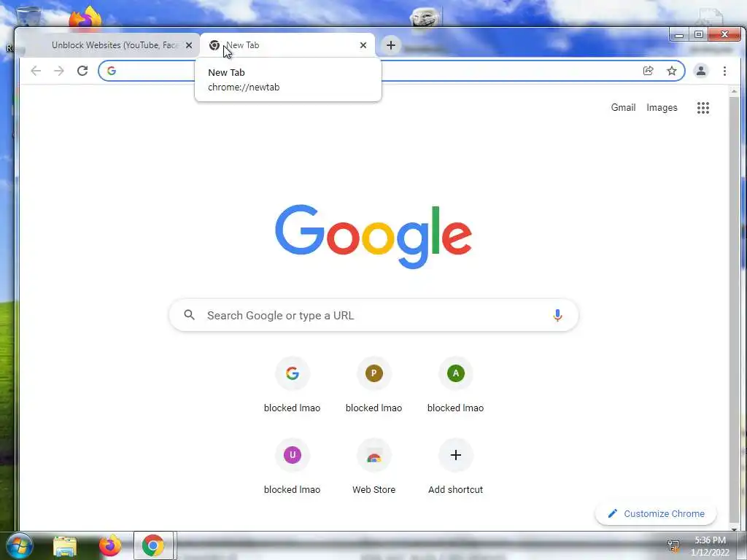Open File Explorer from taskbar
Image resolution: width=747 pixels, height=560 pixels.
click(65, 545)
